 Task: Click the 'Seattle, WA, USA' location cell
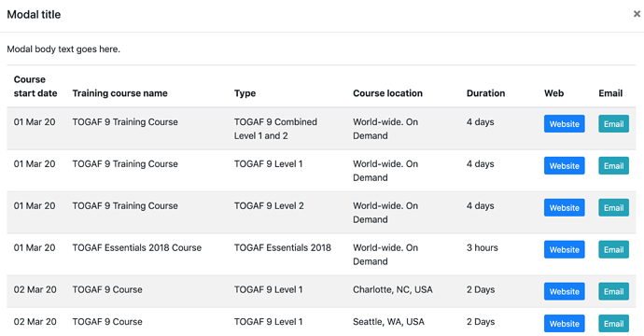[x=388, y=322]
